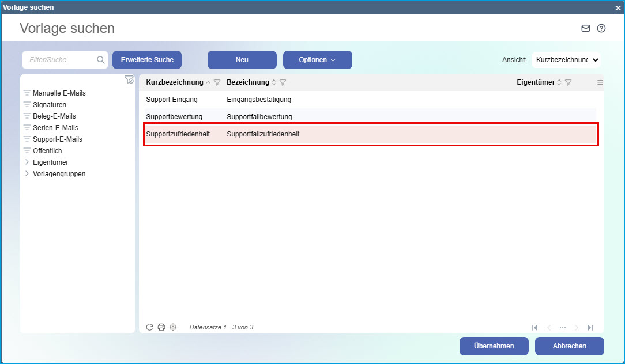Open grid settings gear icon
The image size is (625, 364).
click(x=173, y=327)
